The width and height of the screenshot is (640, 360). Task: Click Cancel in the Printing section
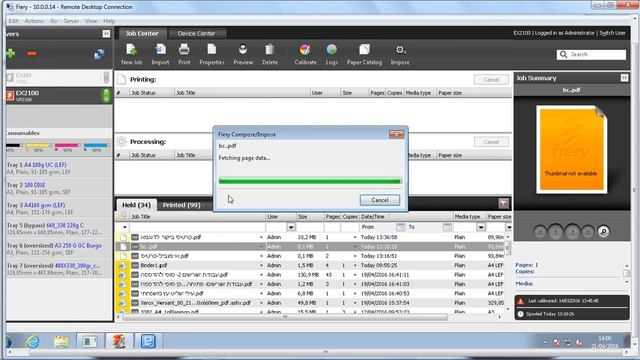[491, 80]
